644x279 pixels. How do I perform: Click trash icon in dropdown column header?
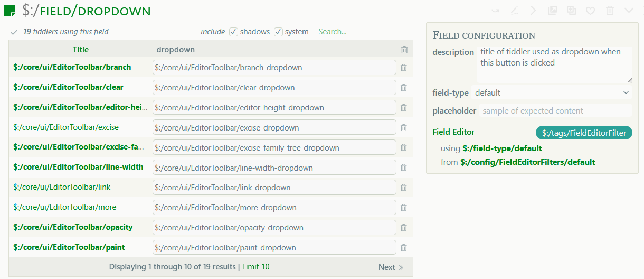click(x=404, y=50)
